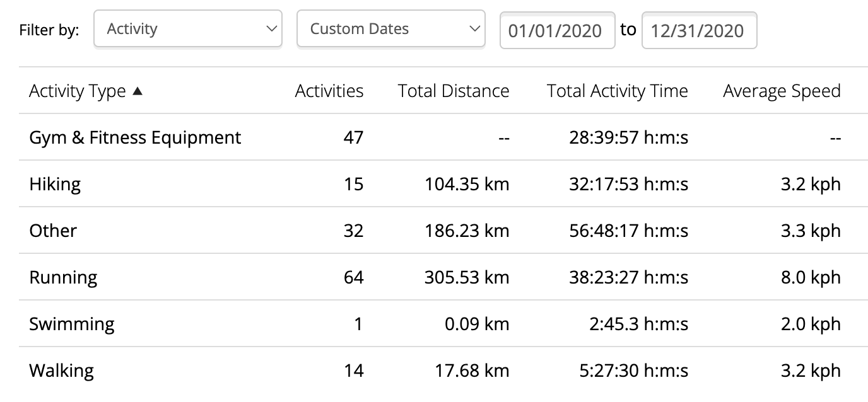
Task: Sort by Total Distance column header
Action: pos(454,91)
